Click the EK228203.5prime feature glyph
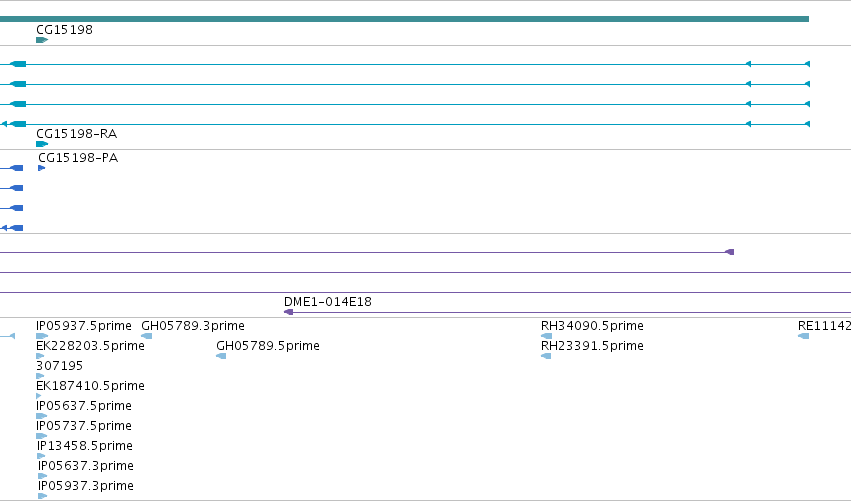The height and width of the screenshot is (501, 851). 40,356
